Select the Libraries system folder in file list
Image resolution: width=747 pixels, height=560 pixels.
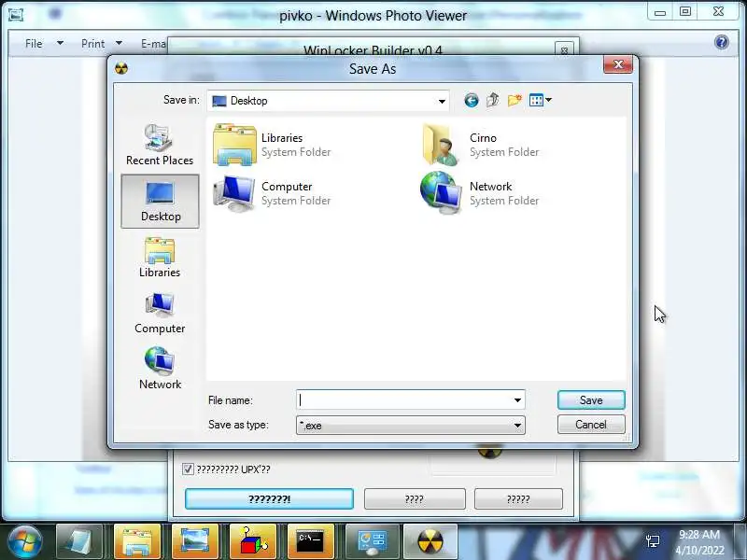pos(272,145)
